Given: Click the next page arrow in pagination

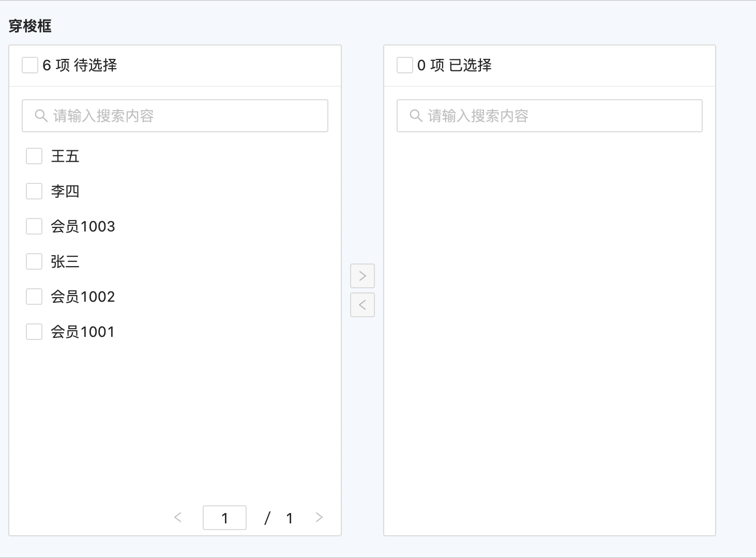Looking at the screenshot, I should tap(319, 517).
